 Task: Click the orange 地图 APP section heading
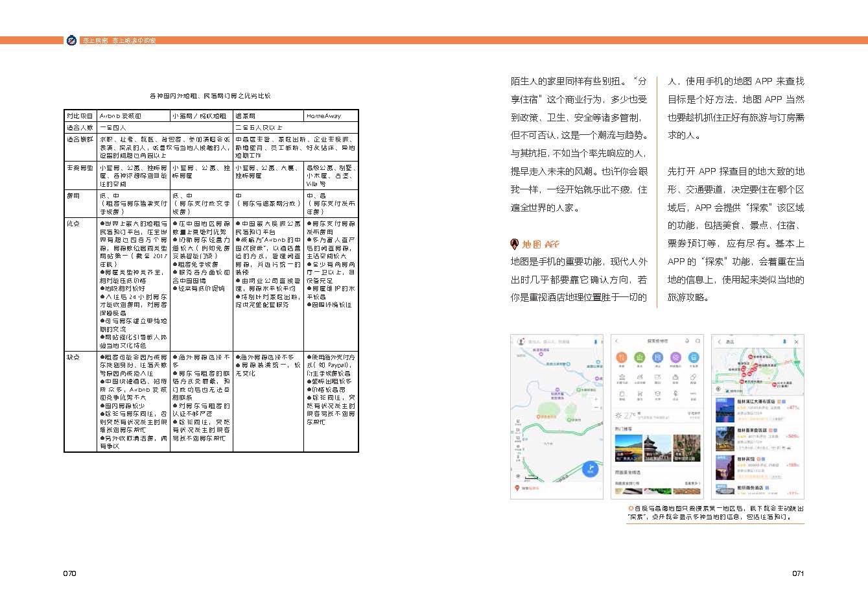pyautogui.click(x=535, y=245)
